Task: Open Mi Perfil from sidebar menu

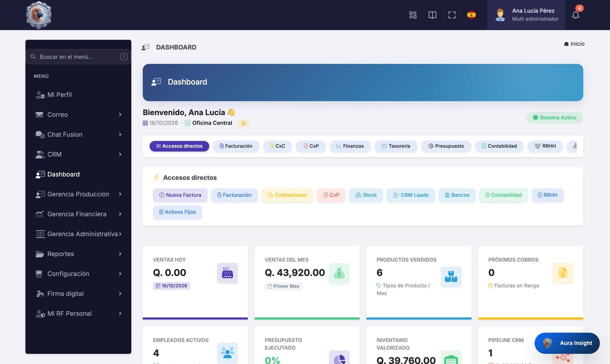Action: pyautogui.click(x=78, y=95)
